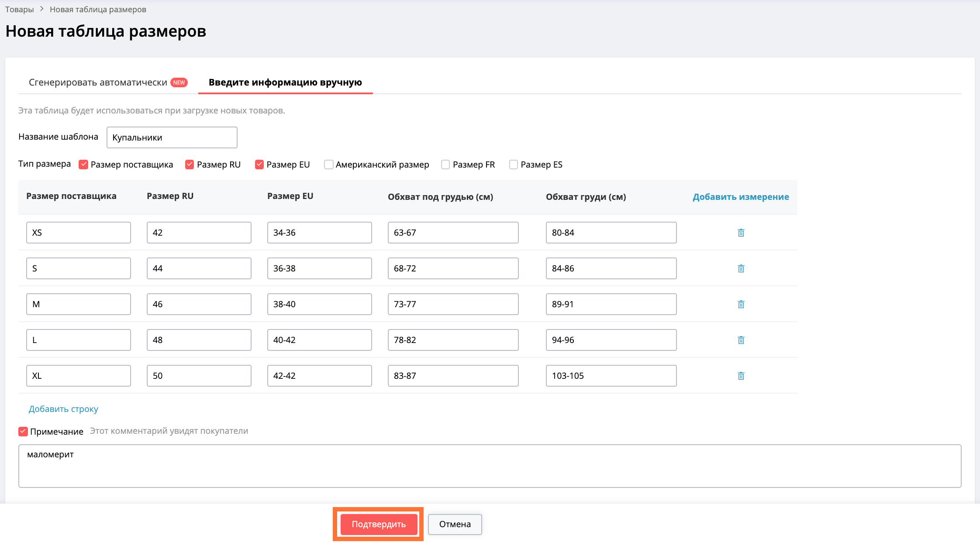
Task: Click the Подтвердить button
Action: [379, 524]
